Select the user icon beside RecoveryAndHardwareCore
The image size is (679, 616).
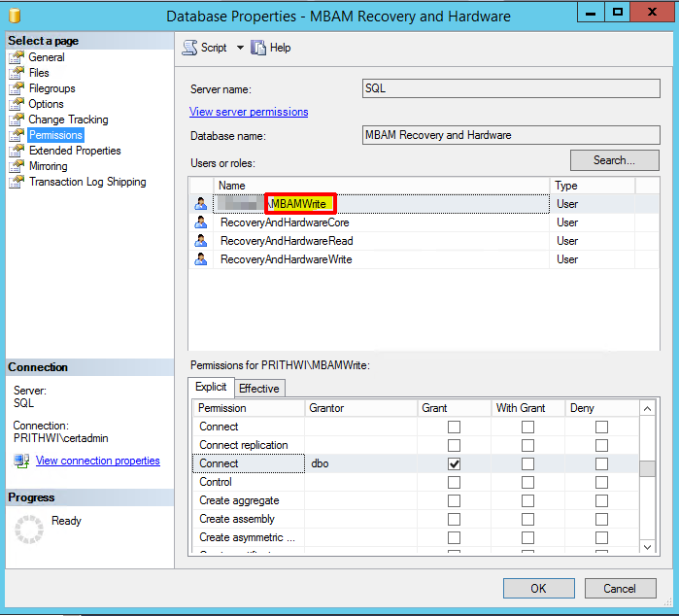coord(201,222)
